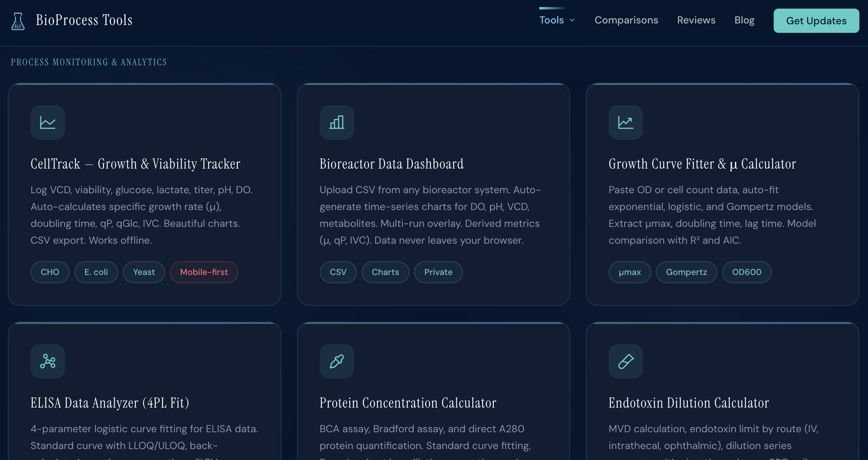
Task: Click the description 'Paste OD or cell count data'
Action: (x=712, y=215)
